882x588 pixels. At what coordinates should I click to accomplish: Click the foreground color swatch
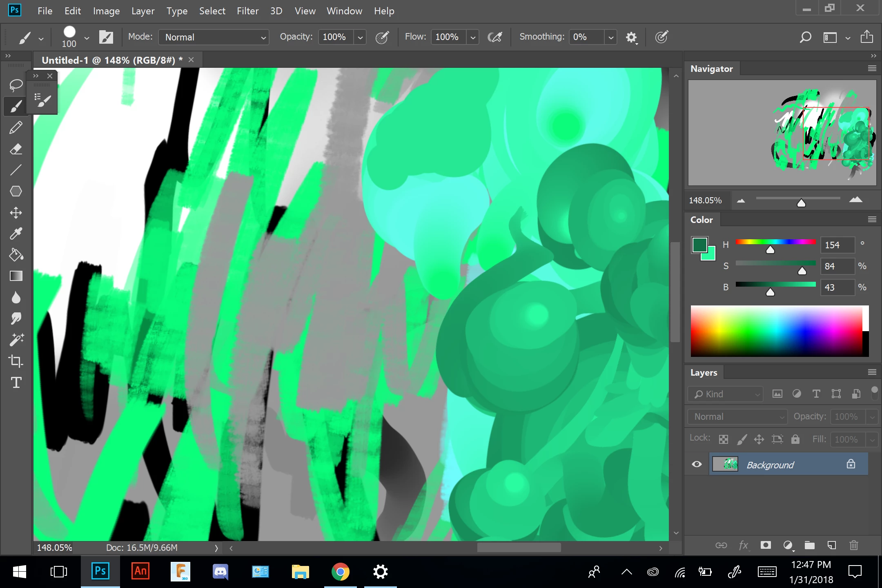700,245
